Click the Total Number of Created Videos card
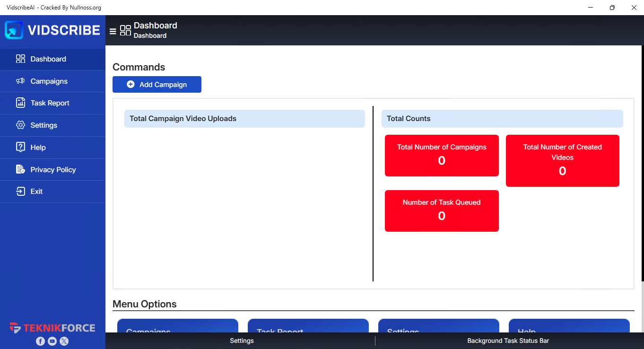 click(x=563, y=161)
